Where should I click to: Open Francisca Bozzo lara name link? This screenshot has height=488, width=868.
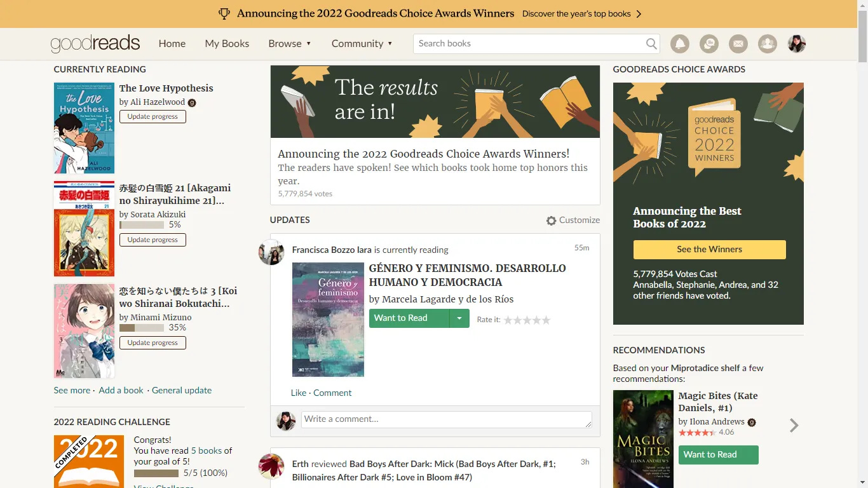pyautogui.click(x=332, y=250)
